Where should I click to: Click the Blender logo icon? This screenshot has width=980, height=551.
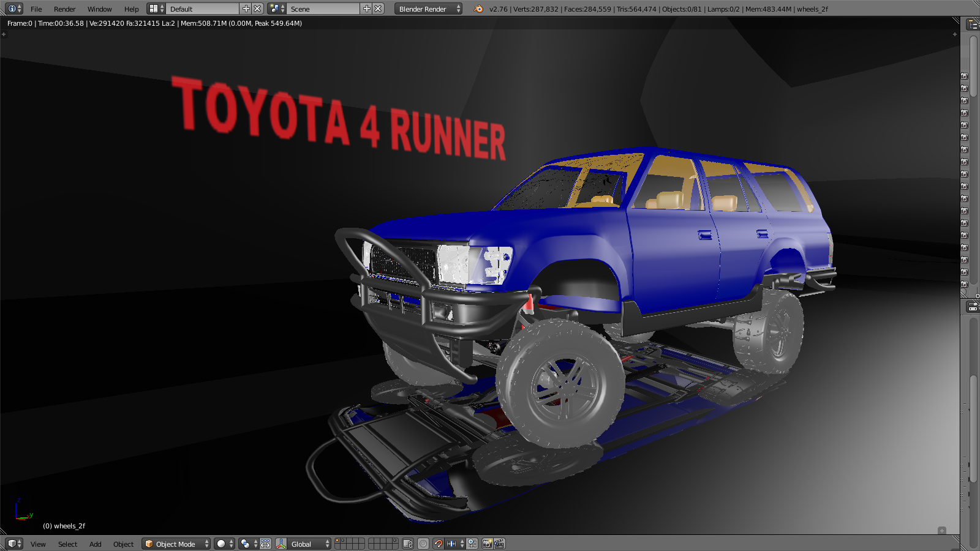point(478,9)
